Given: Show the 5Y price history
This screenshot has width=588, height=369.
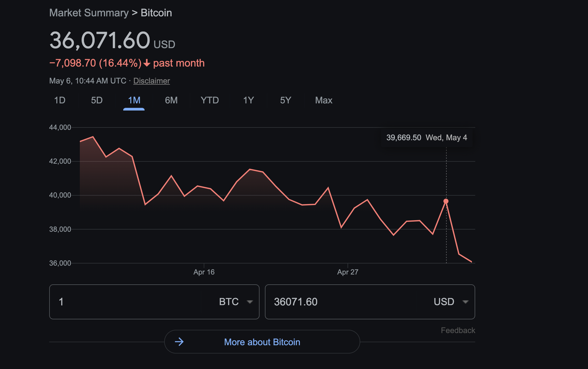Looking at the screenshot, I should pos(285,100).
